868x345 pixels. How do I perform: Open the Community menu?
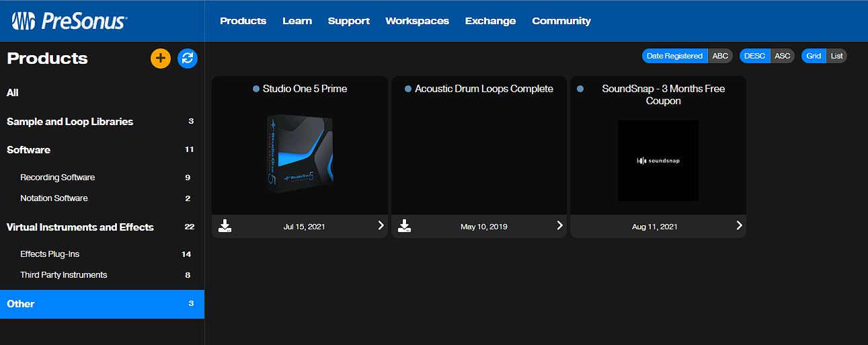[561, 21]
